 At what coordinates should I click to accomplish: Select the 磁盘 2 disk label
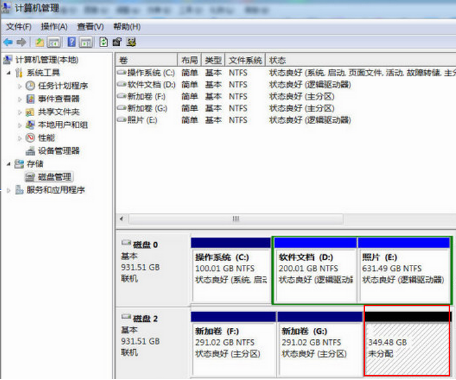(x=145, y=319)
